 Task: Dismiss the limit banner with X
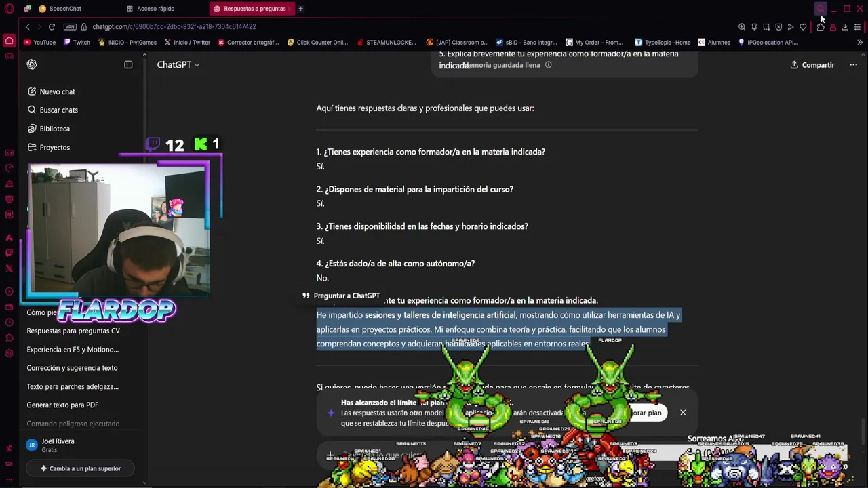tap(683, 412)
